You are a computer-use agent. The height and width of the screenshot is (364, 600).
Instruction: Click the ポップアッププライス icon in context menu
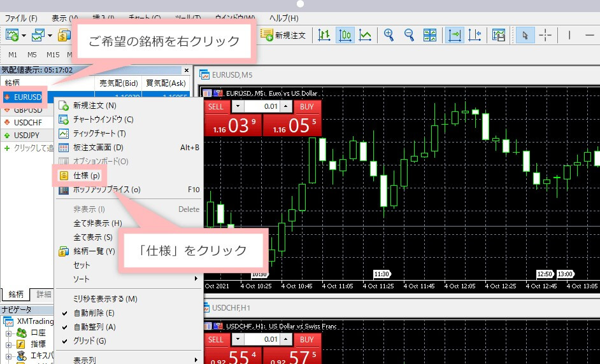(x=64, y=189)
